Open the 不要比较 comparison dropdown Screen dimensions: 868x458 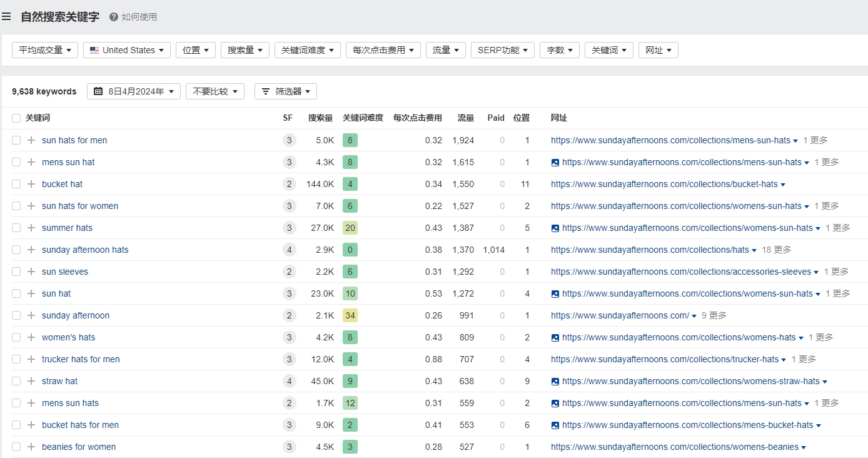click(214, 91)
